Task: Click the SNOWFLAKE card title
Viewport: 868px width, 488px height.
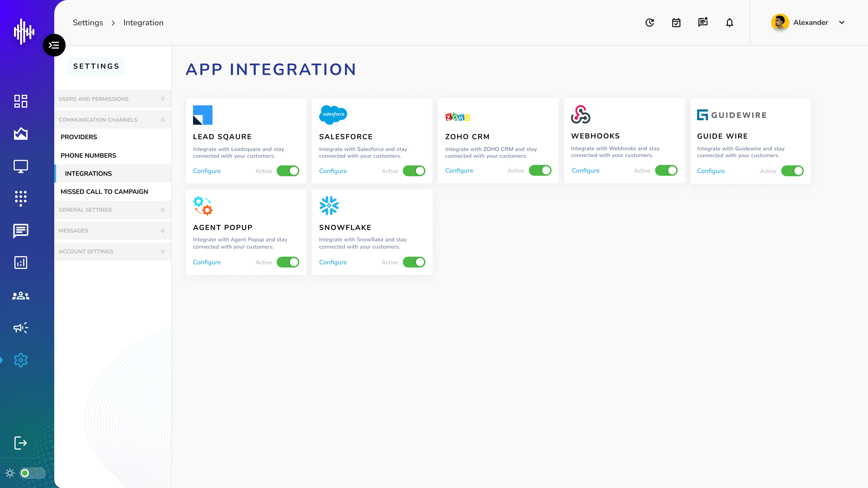Action: (345, 228)
